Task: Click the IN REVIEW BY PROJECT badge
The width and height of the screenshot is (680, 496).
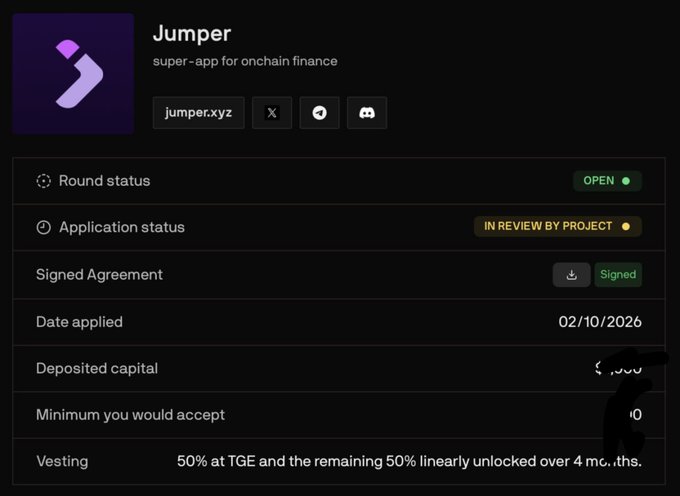Action: tap(558, 226)
